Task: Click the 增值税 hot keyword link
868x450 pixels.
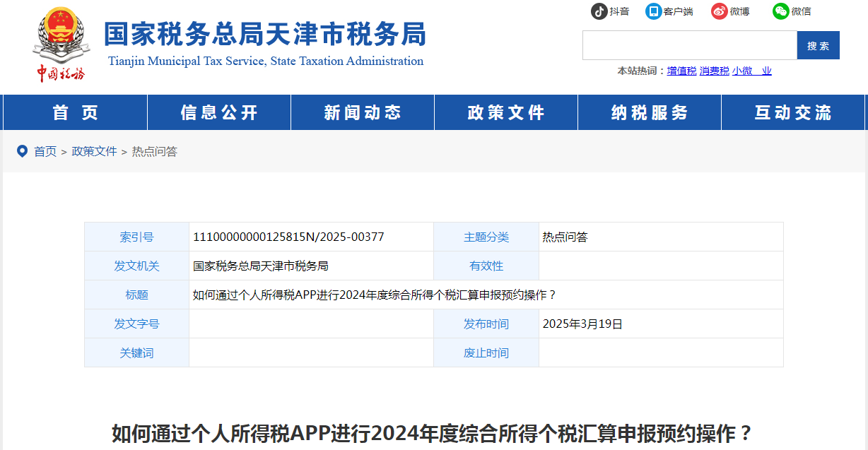Action: coord(681,71)
